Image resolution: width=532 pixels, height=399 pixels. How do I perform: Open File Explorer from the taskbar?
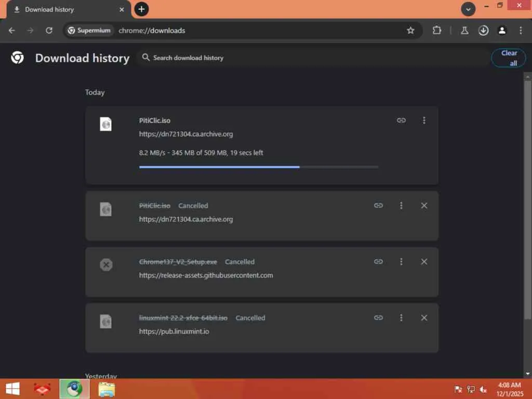(x=107, y=389)
